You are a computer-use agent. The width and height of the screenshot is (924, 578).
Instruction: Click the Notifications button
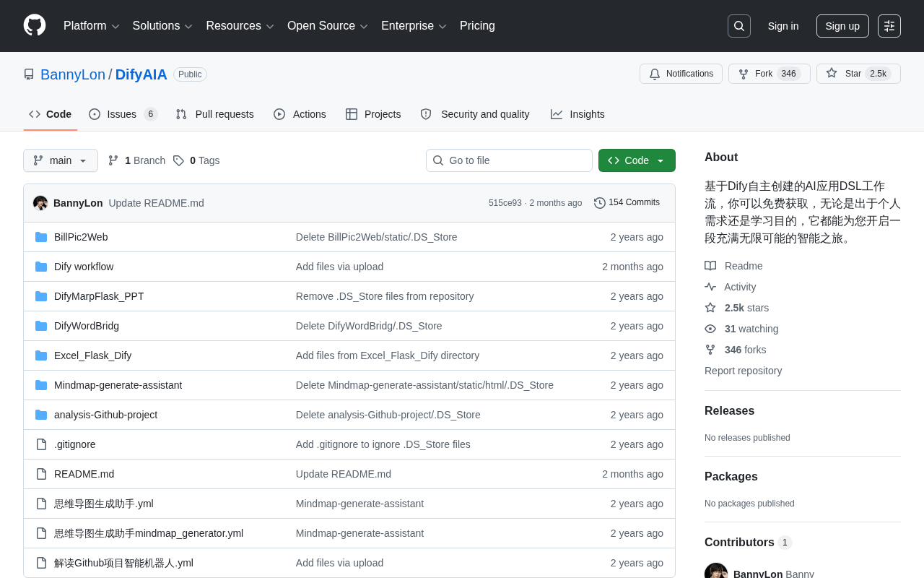[x=681, y=74]
